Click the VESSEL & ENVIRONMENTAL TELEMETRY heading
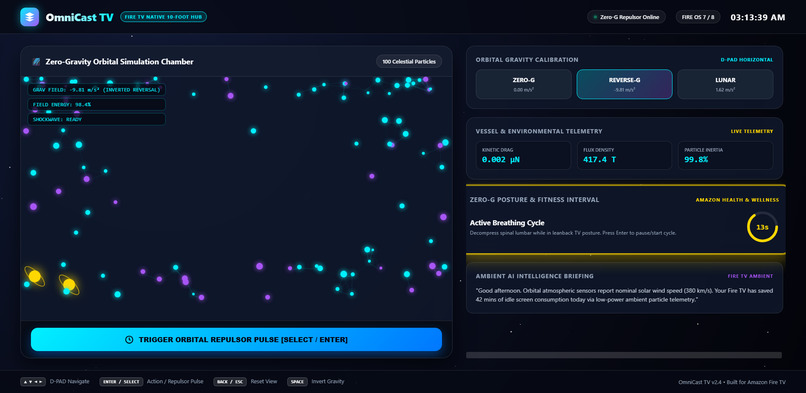The image size is (806, 393). pos(539,132)
